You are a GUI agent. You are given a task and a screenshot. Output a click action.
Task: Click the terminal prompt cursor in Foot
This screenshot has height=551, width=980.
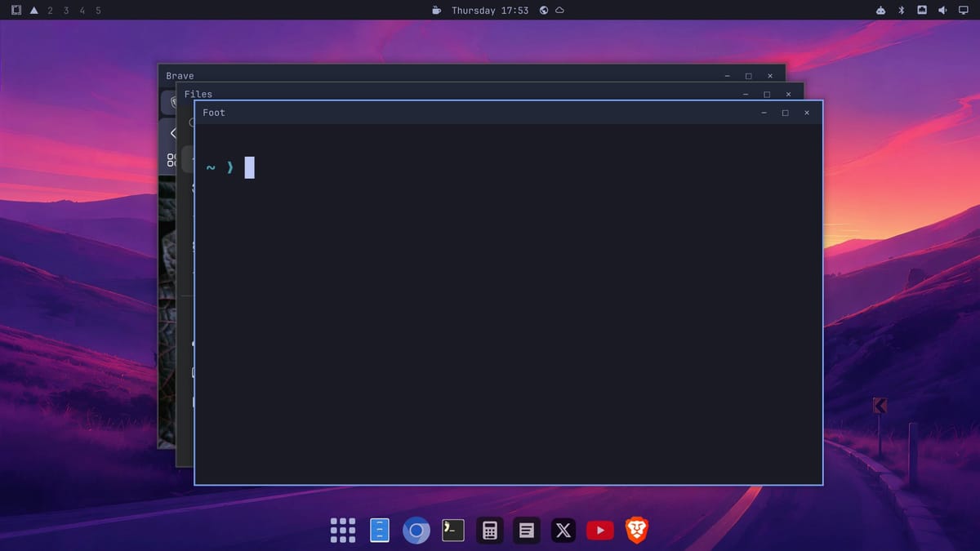pyautogui.click(x=250, y=167)
